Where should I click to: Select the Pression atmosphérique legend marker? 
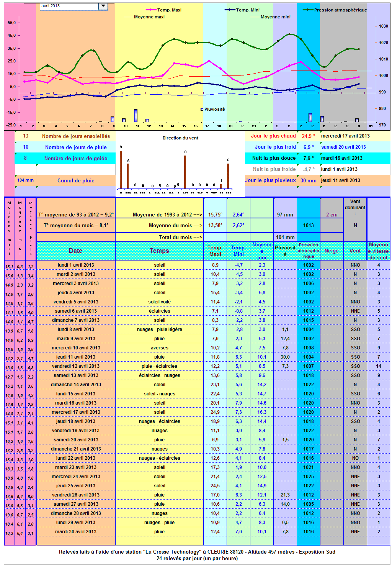click(308, 10)
